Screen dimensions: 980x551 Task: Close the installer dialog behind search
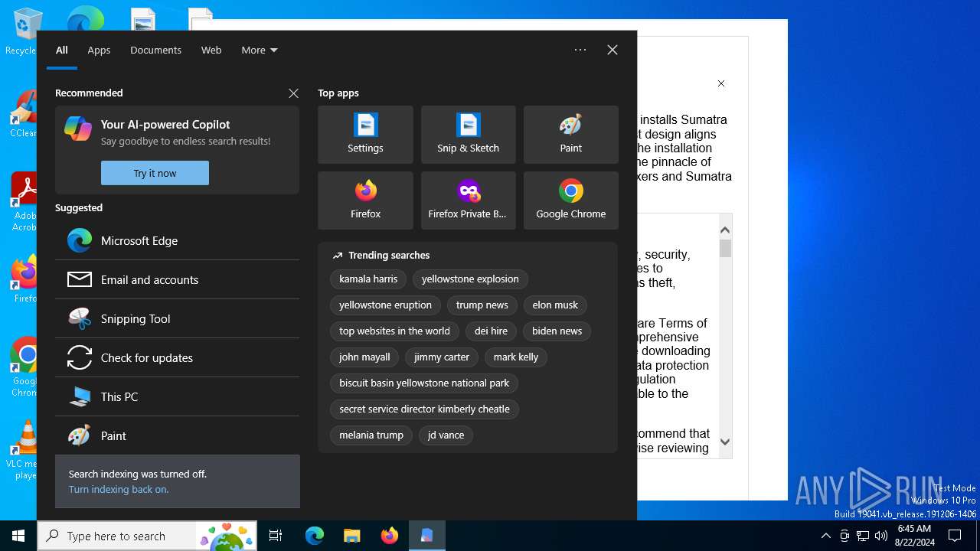tap(720, 83)
